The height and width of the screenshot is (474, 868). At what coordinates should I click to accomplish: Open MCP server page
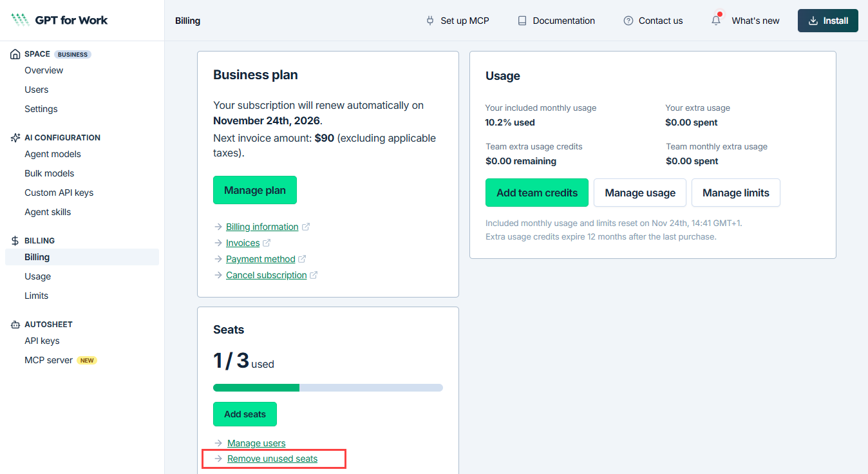coord(49,360)
